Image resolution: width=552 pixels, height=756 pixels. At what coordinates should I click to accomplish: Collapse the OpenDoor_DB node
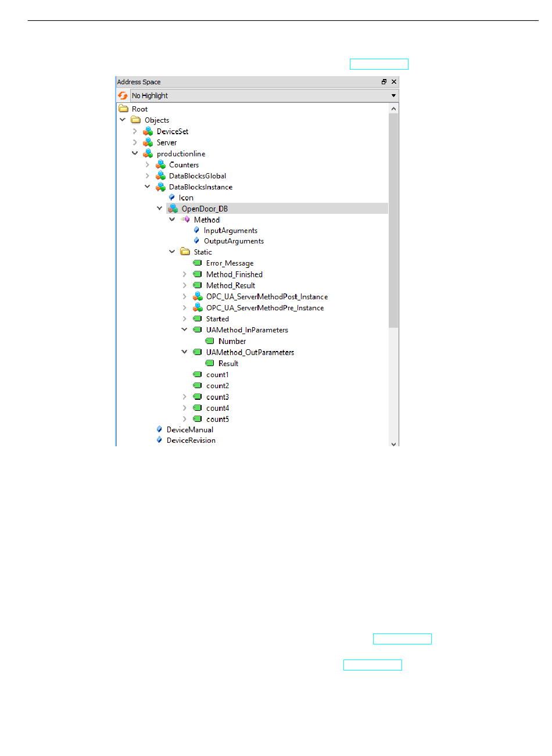160,208
